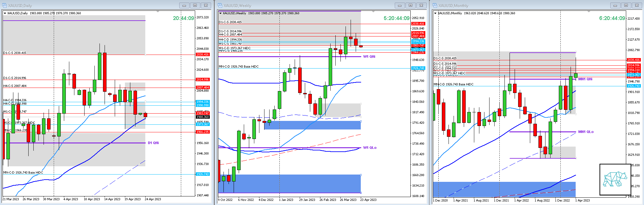Click the XAUUSD,Monthly window title text
644x205 pixels.
(453, 6)
